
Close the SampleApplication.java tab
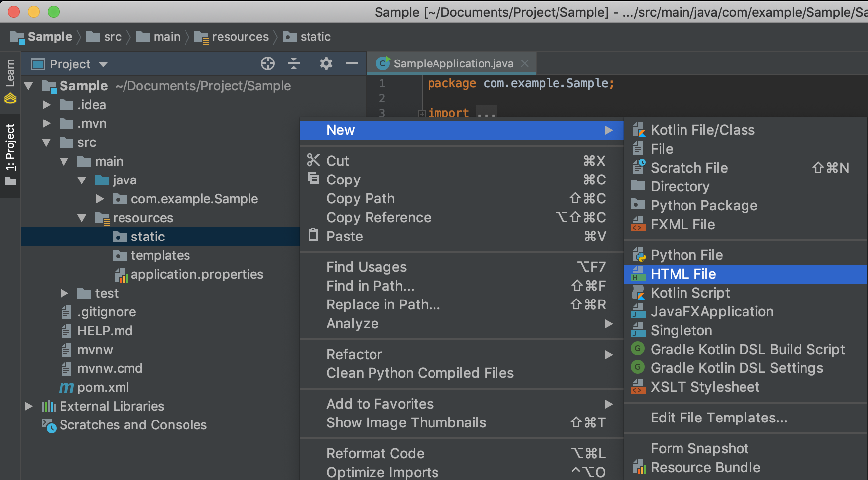pyautogui.click(x=525, y=63)
